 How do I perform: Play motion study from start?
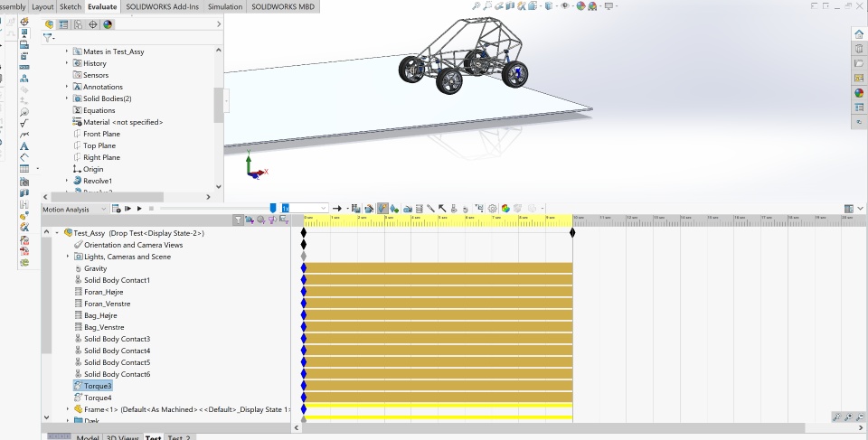(127, 209)
